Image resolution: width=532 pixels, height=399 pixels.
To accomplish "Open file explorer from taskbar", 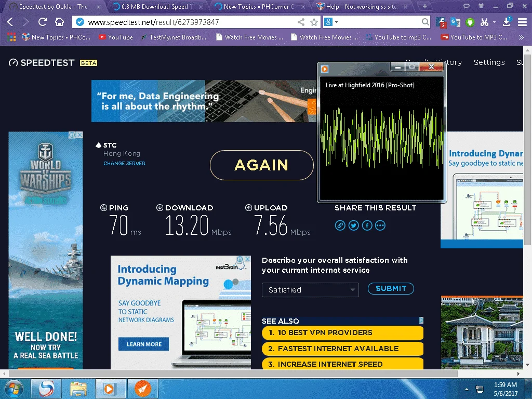I will tap(78, 389).
